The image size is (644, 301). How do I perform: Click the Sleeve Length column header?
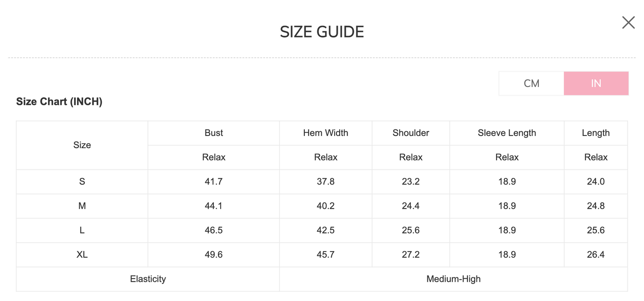click(507, 133)
